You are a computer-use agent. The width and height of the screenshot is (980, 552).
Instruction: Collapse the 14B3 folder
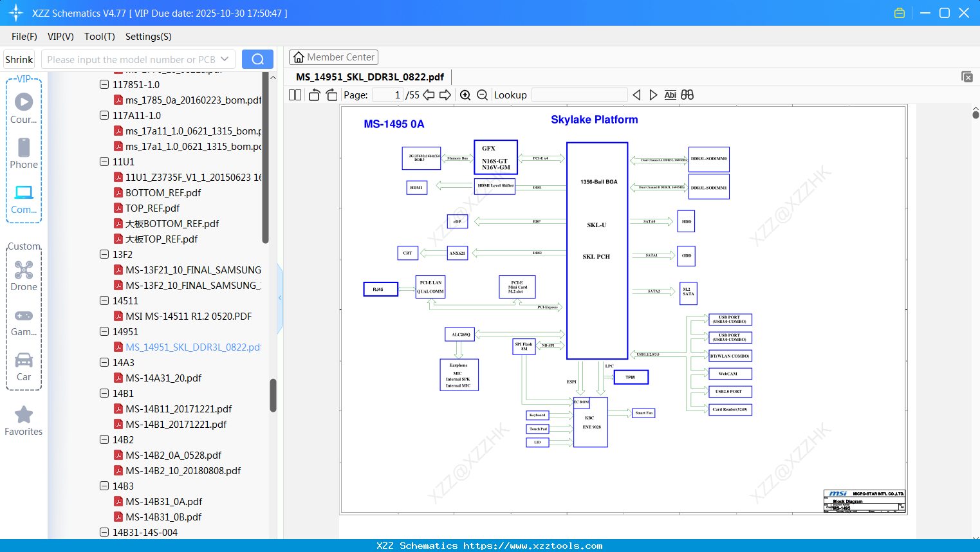click(104, 486)
